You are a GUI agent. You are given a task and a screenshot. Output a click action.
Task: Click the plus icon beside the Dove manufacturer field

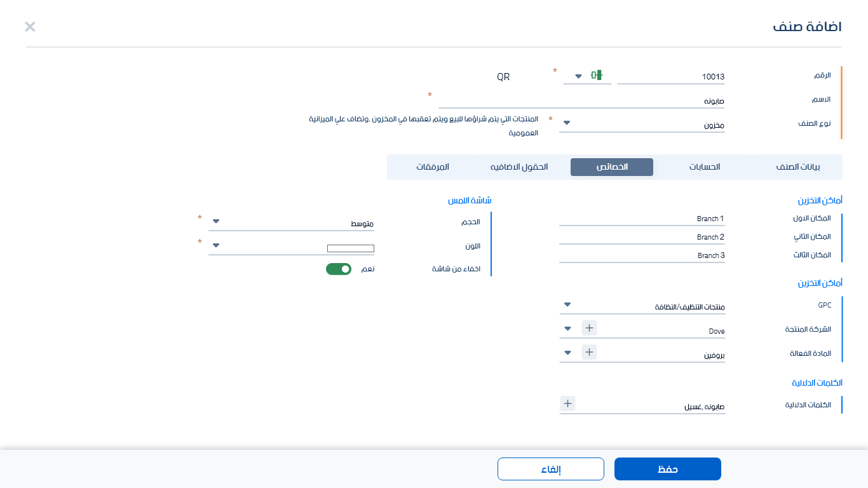[x=589, y=327]
